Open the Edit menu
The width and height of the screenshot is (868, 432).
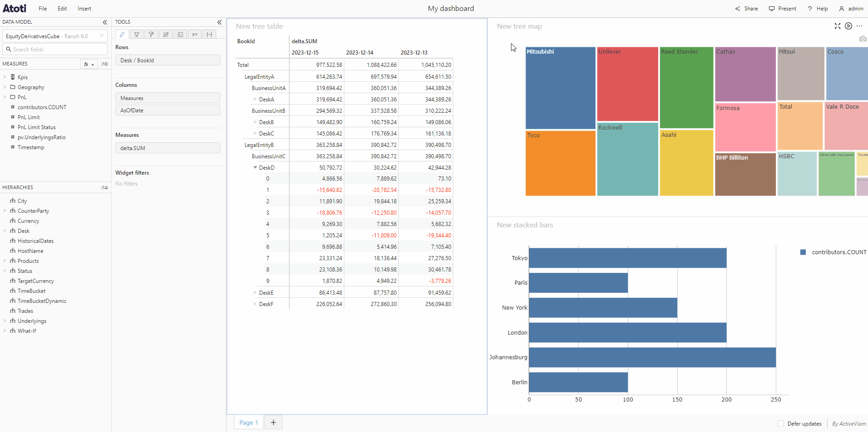click(x=62, y=9)
